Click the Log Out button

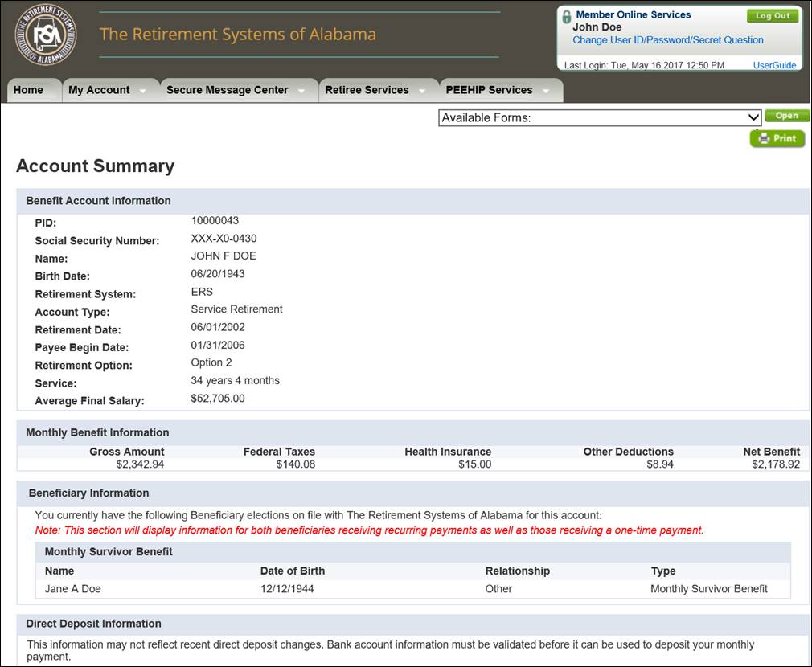pyautogui.click(x=773, y=16)
